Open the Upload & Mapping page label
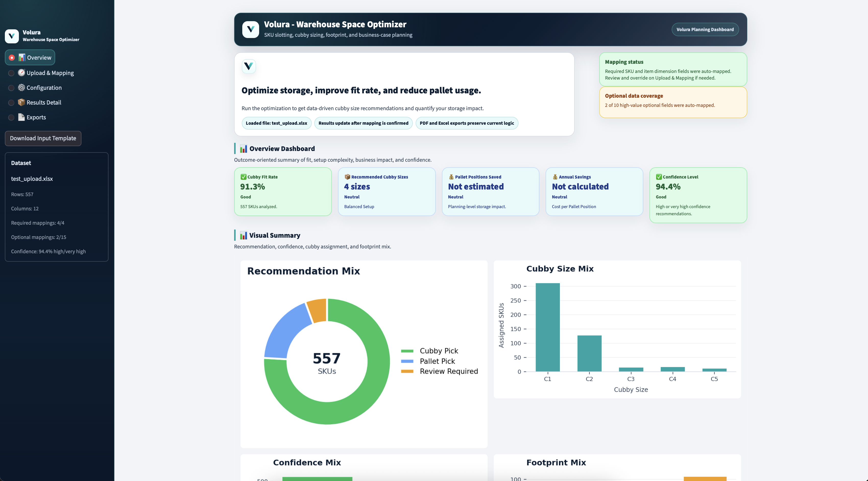 [x=50, y=73]
